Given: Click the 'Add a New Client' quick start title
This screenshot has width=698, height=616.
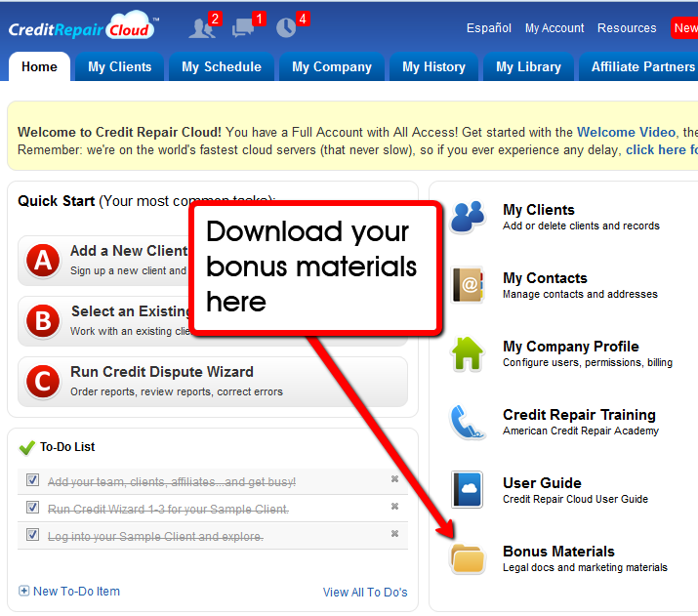Looking at the screenshot, I should tap(129, 251).
